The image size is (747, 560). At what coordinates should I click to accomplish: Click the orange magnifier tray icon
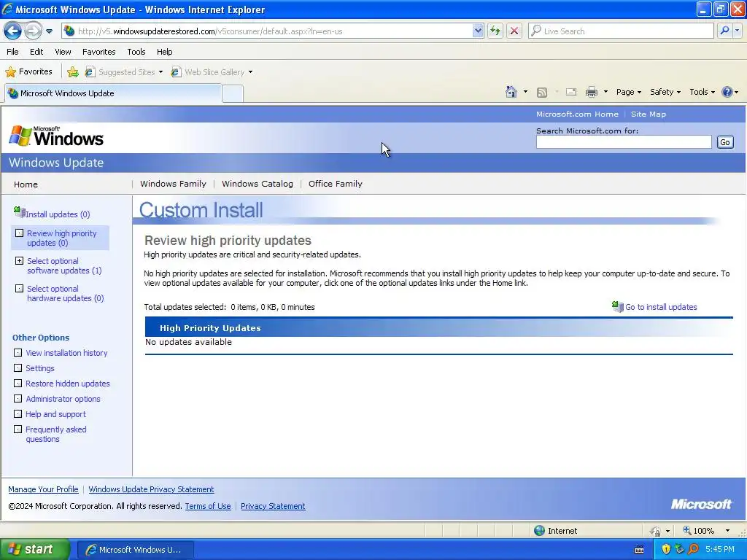[x=693, y=549]
